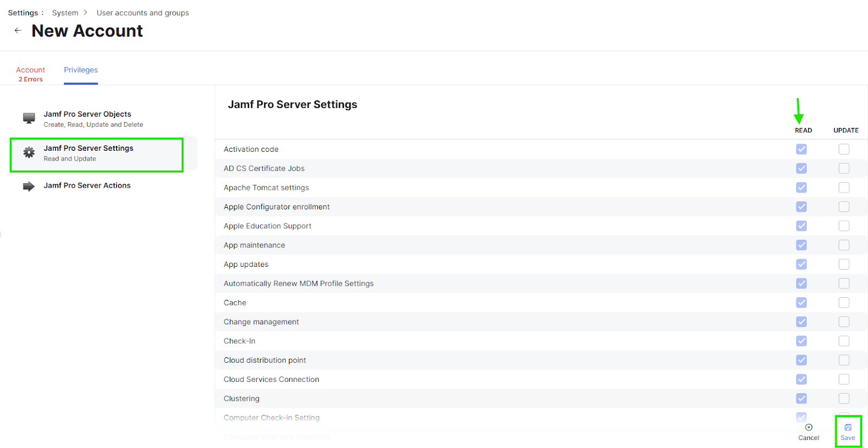Viewport: 868px width, 448px height.
Task: Click the Cancel button label
Action: coord(809,438)
